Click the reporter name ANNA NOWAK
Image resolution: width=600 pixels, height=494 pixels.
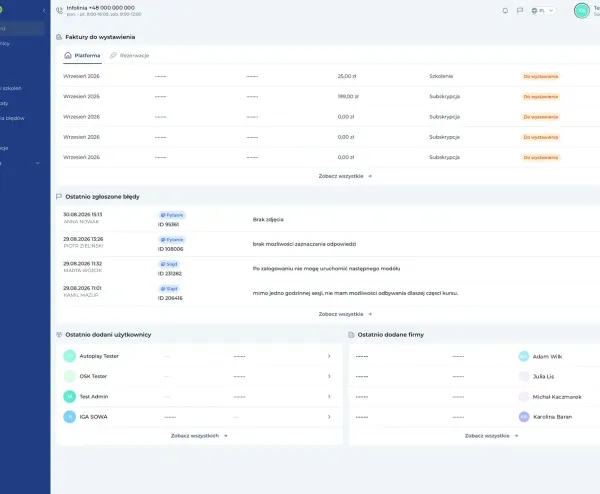pyautogui.click(x=81, y=222)
